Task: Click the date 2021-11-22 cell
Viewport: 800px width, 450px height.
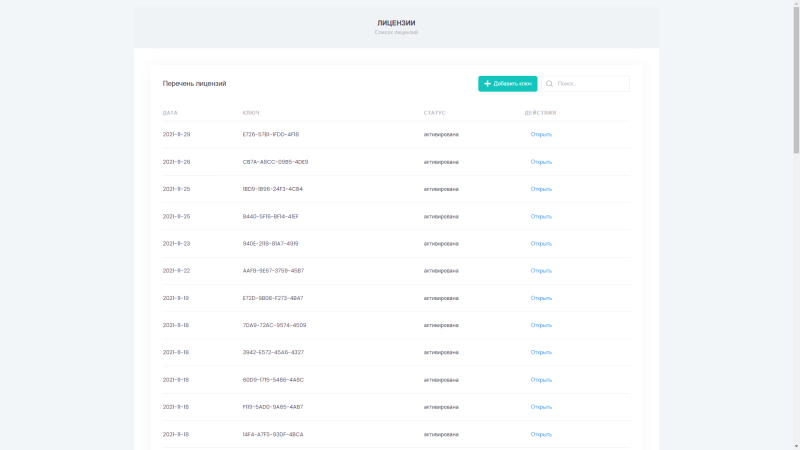Action: coord(176,270)
